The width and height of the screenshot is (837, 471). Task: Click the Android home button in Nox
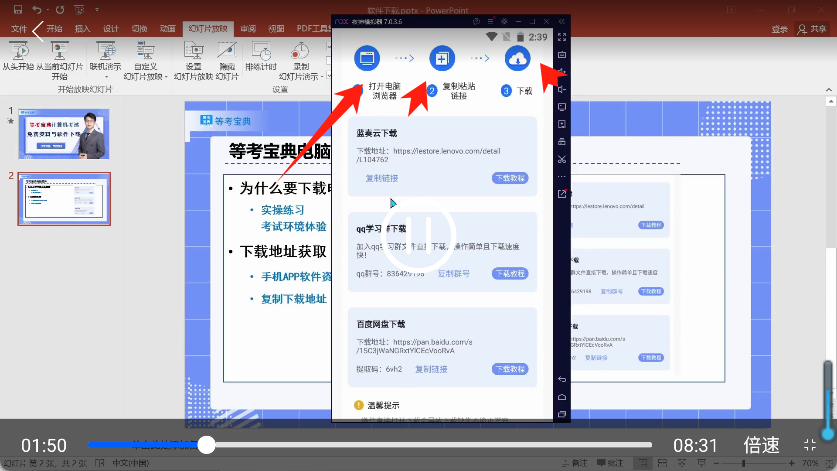(562, 397)
